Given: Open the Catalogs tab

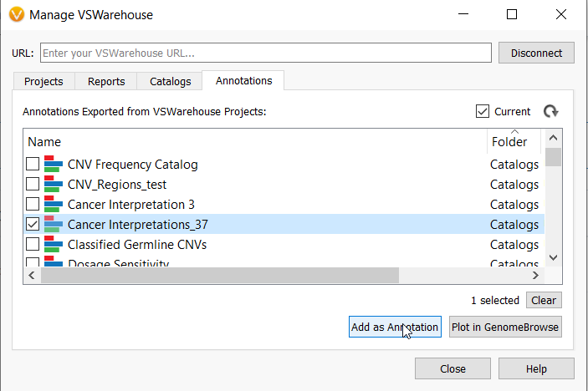Looking at the screenshot, I should pyautogui.click(x=171, y=81).
